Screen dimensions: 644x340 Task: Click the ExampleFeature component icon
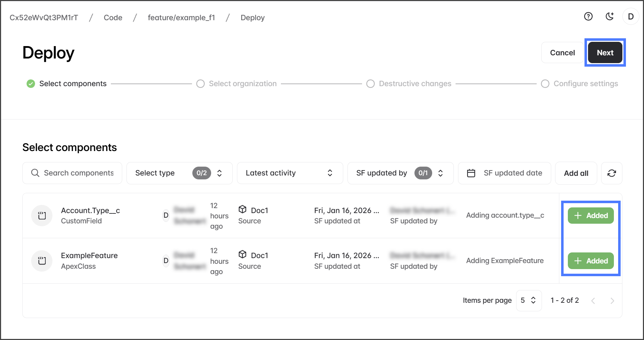pyautogui.click(x=42, y=261)
